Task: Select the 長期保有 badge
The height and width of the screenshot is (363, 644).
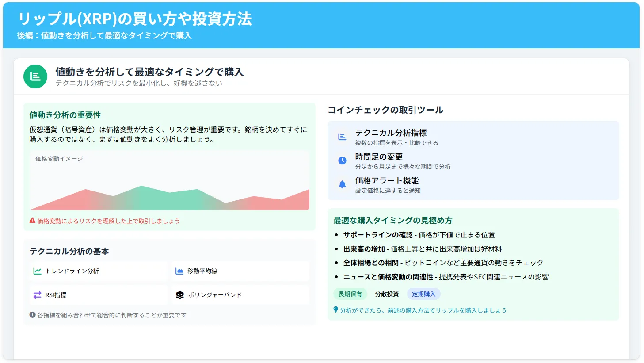Action: [350, 294]
